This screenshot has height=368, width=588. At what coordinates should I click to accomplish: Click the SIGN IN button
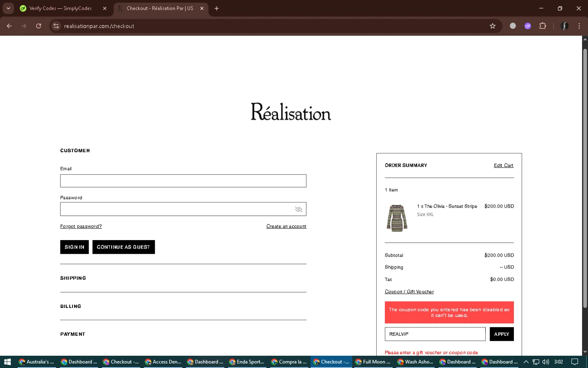coord(74,247)
